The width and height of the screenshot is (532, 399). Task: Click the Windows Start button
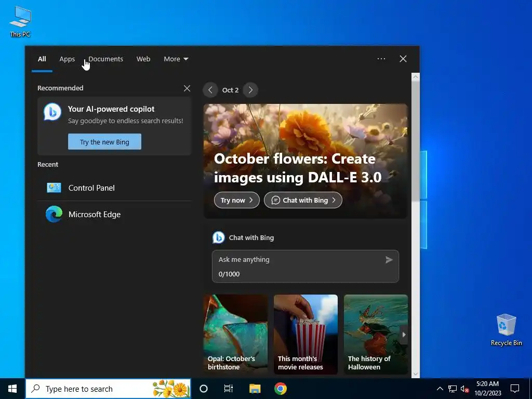coord(12,389)
